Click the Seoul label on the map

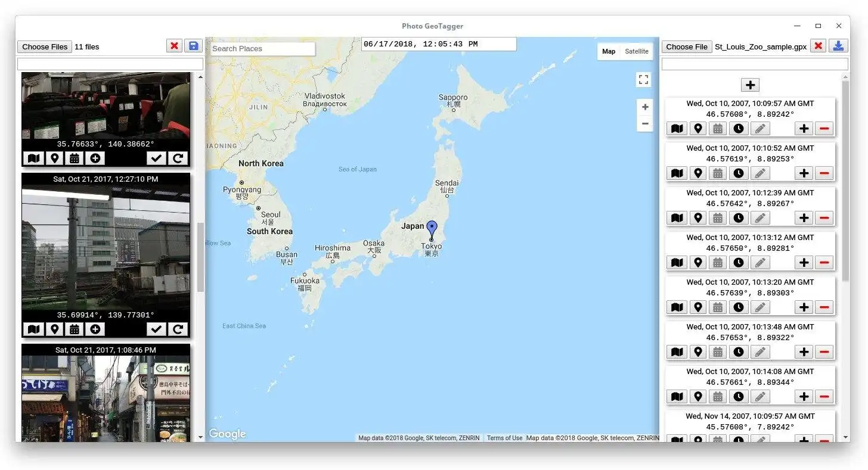(271, 218)
